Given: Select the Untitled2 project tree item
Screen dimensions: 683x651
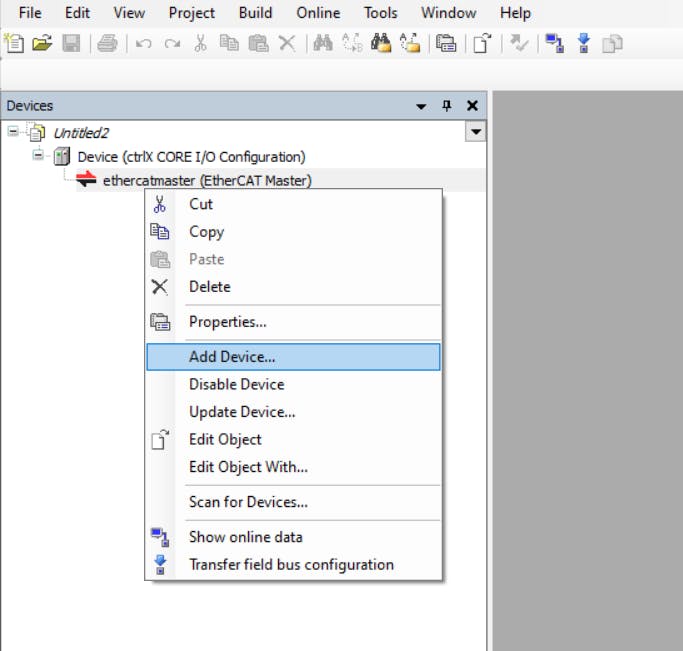Looking at the screenshot, I should 81,133.
